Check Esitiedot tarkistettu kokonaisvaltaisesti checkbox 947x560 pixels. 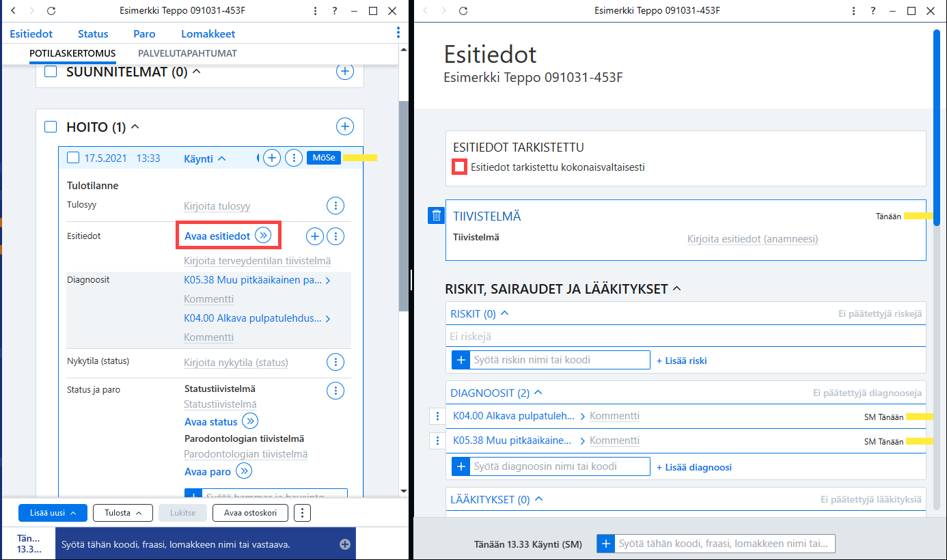461,167
